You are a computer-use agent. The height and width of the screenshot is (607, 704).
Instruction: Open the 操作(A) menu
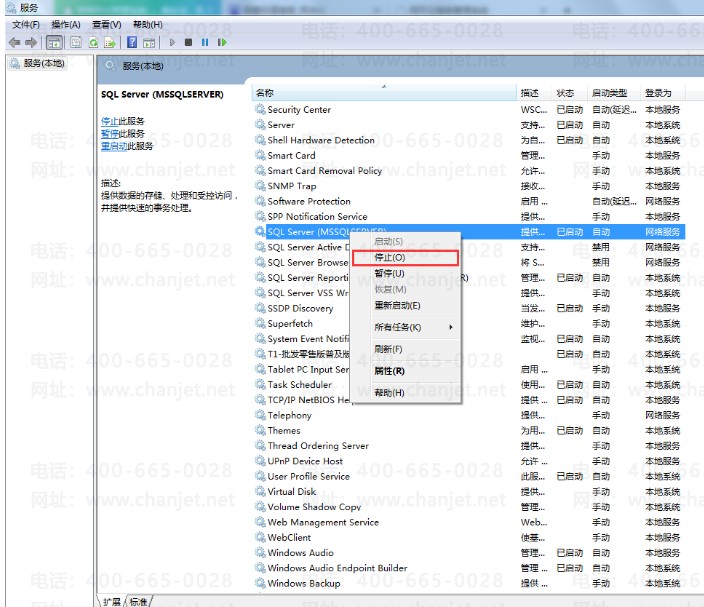tap(66, 24)
